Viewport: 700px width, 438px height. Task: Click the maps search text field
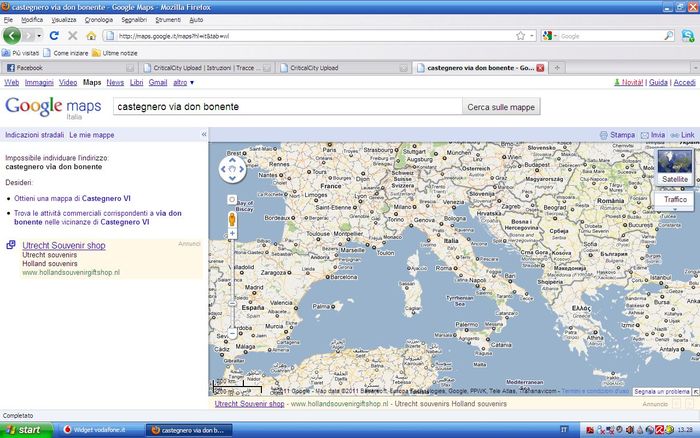288,107
